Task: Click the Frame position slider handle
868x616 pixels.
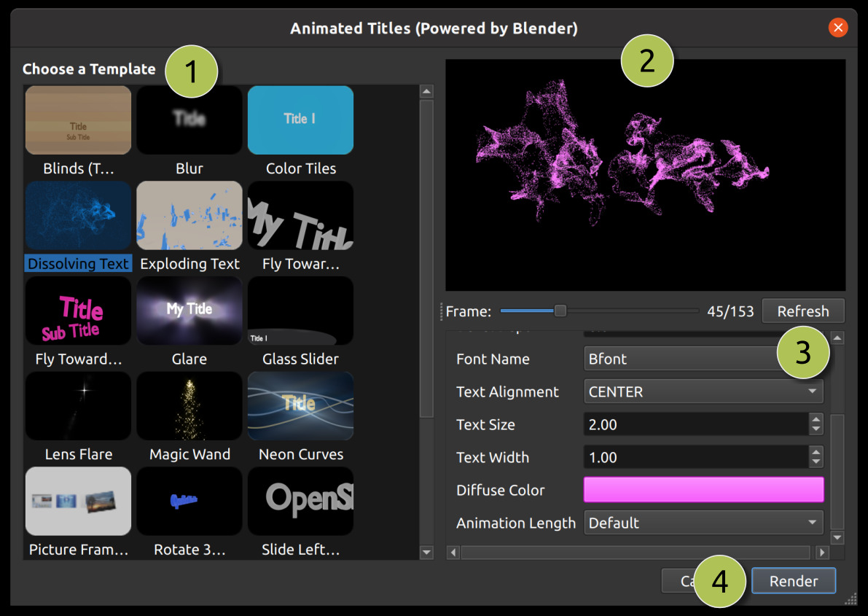Action: coord(560,311)
